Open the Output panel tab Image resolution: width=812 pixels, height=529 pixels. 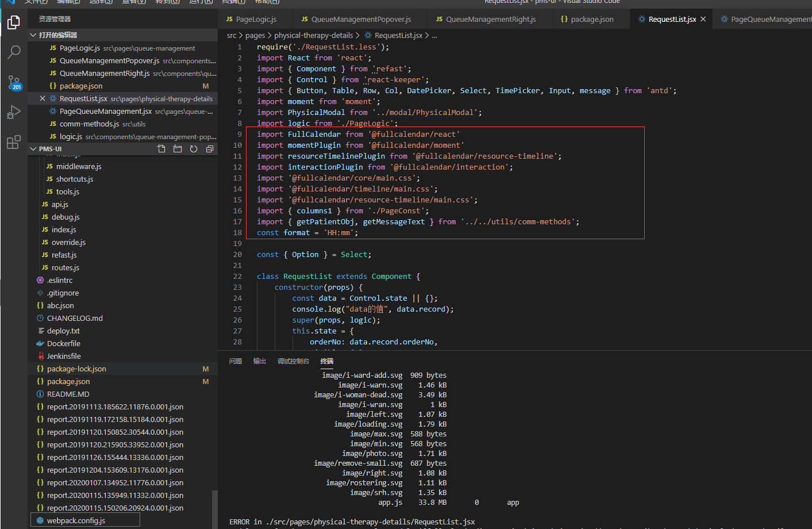pos(260,361)
